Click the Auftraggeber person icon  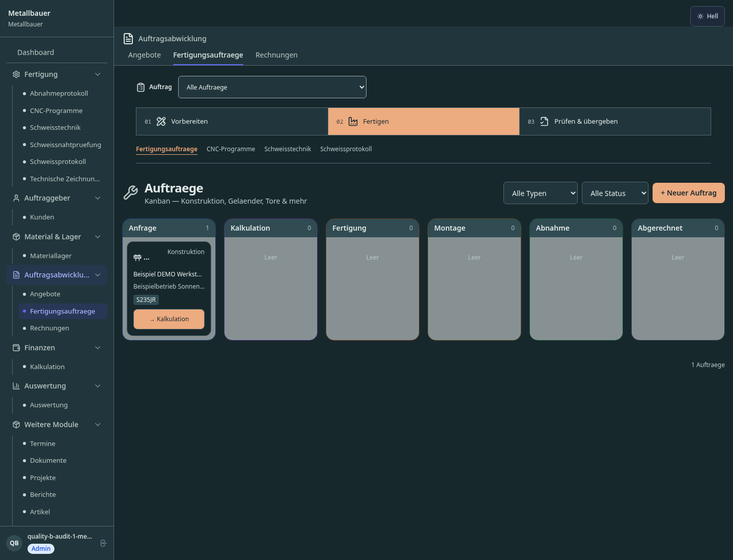pyautogui.click(x=16, y=198)
